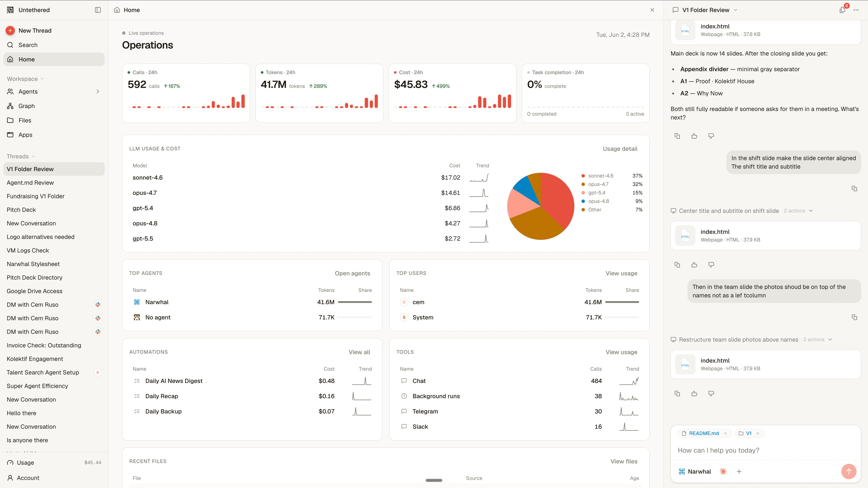Click the sonnet-4.6 red legend swatch
The width and height of the screenshot is (868, 488).
point(583,176)
